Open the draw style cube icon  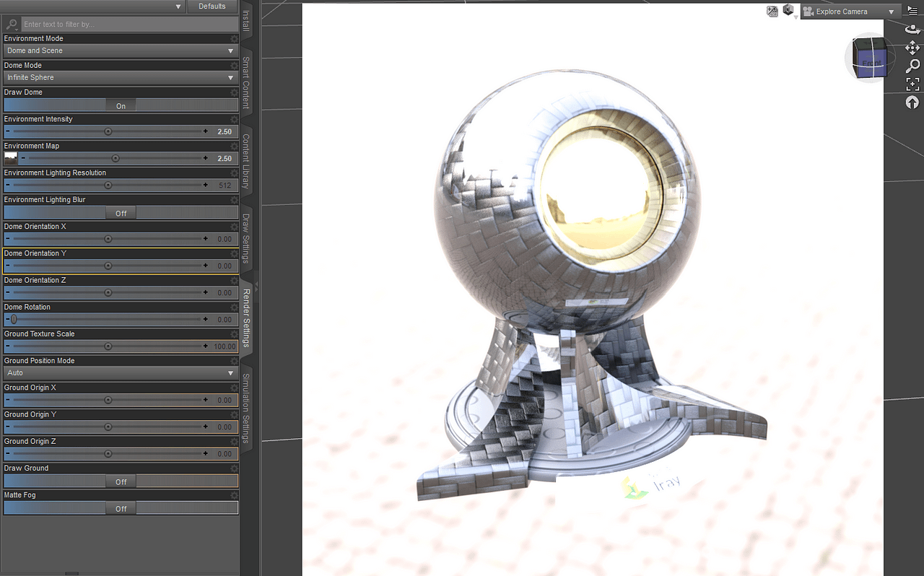788,10
